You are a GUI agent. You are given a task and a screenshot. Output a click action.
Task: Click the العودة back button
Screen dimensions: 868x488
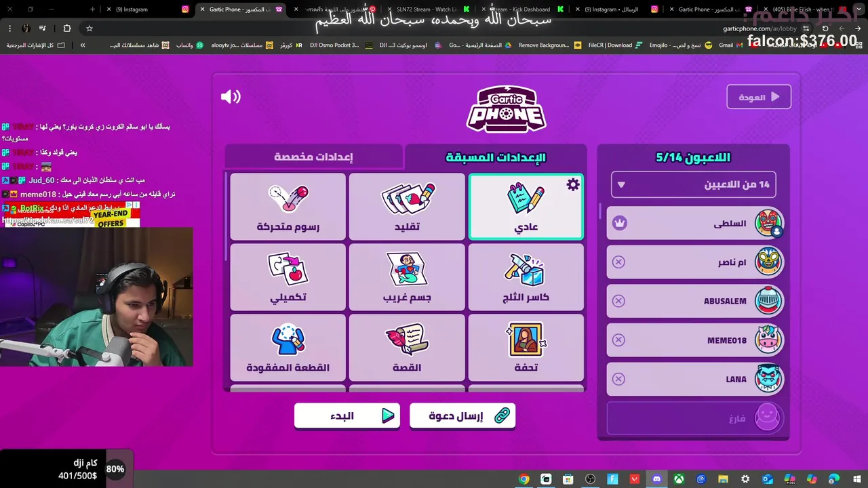[759, 97]
